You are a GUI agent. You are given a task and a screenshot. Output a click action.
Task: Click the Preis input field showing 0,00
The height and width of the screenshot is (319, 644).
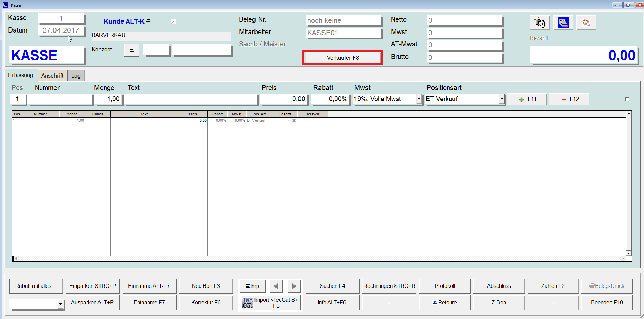coord(284,99)
